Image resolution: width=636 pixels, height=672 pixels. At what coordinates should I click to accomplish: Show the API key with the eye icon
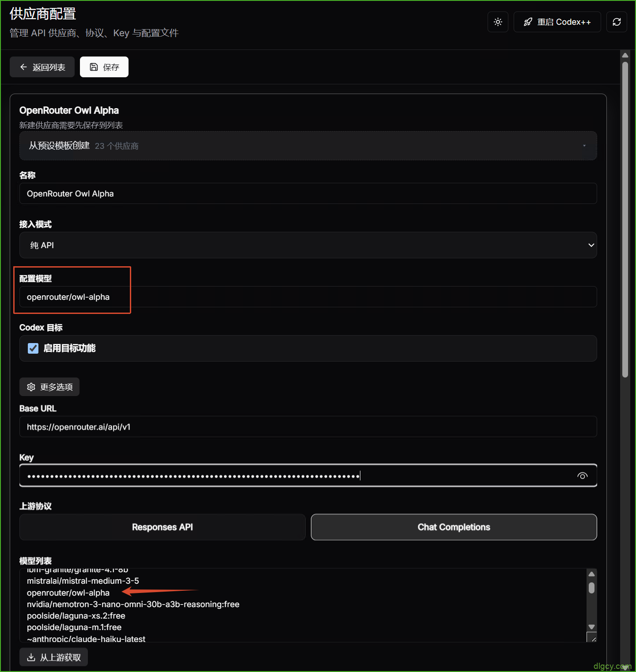(582, 476)
